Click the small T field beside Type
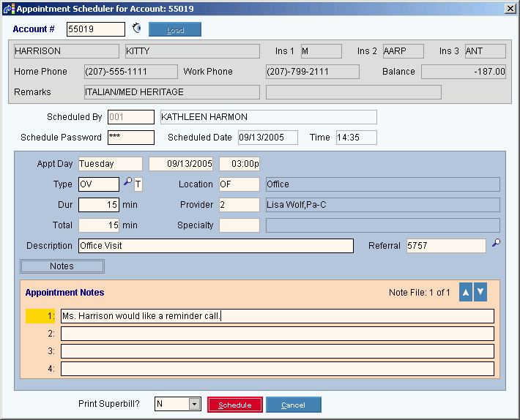This screenshot has width=520, height=420. [138, 184]
